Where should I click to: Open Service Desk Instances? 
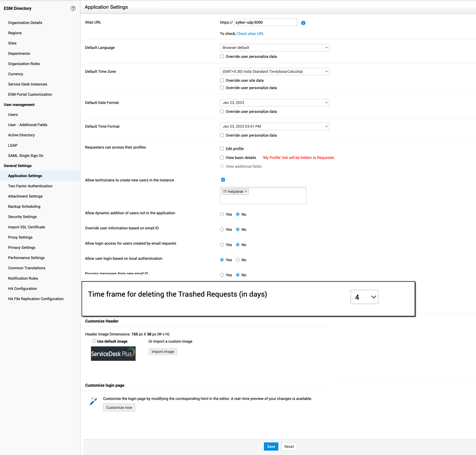(28, 84)
